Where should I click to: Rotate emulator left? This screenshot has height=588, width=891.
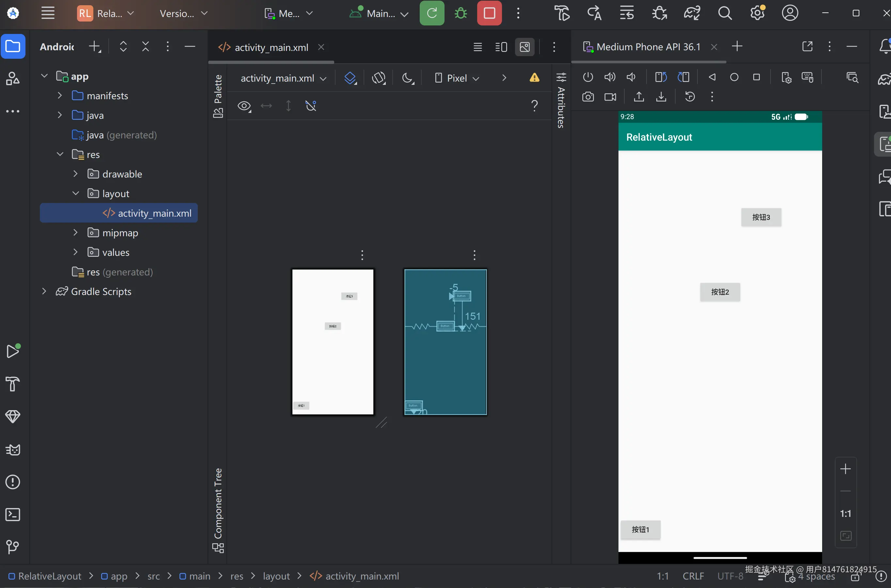[x=661, y=77]
